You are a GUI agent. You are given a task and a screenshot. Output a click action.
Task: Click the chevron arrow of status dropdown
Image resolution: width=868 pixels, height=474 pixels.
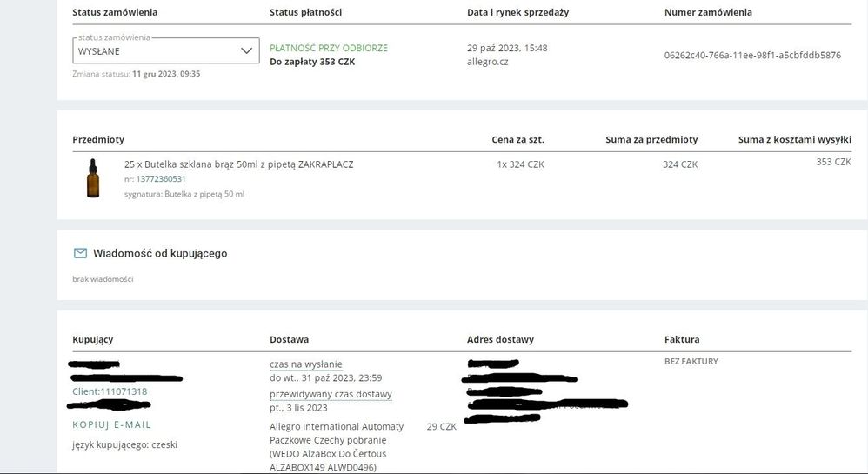246,51
